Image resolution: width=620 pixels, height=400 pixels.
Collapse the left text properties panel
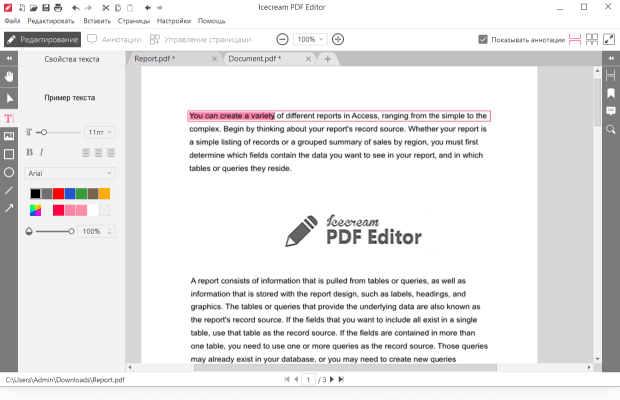[9, 58]
